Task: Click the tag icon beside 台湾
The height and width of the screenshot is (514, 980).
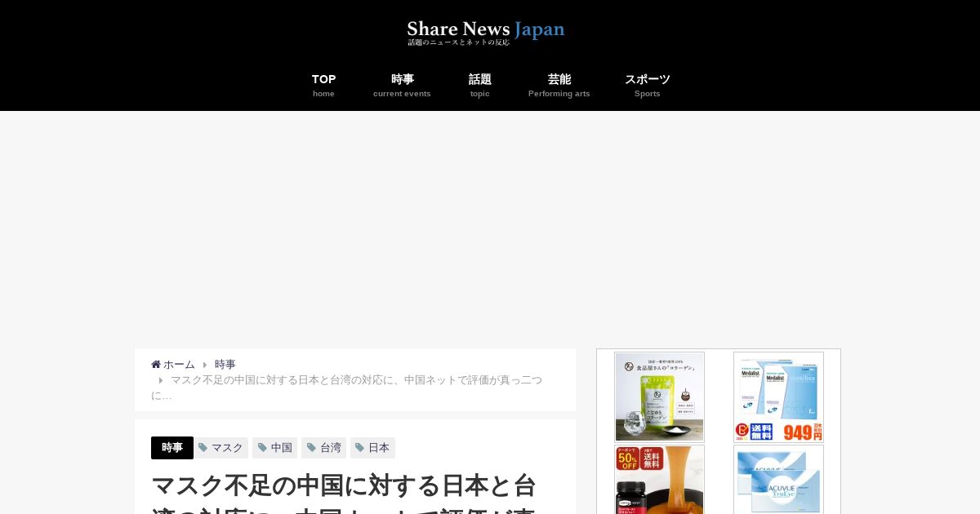Action: [311, 448]
